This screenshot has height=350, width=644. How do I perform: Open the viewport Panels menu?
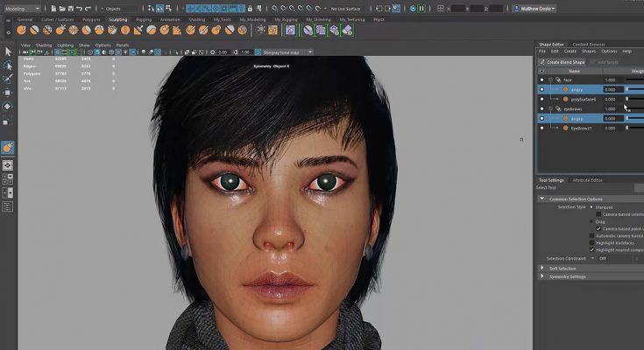click(123, 45)
